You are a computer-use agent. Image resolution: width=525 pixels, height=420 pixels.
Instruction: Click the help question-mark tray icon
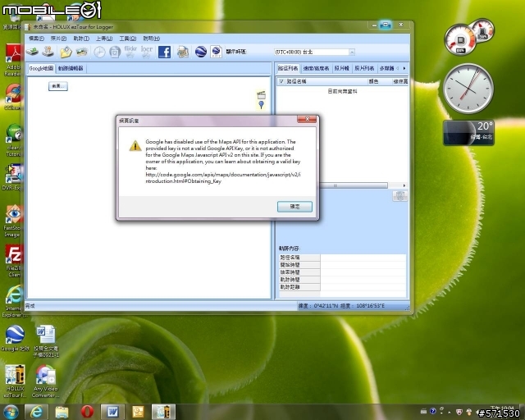(433, 411)
